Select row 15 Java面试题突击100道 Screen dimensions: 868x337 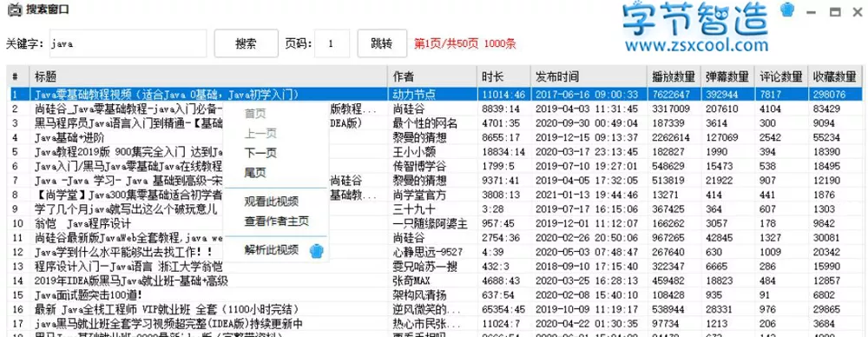click(435, 295)
